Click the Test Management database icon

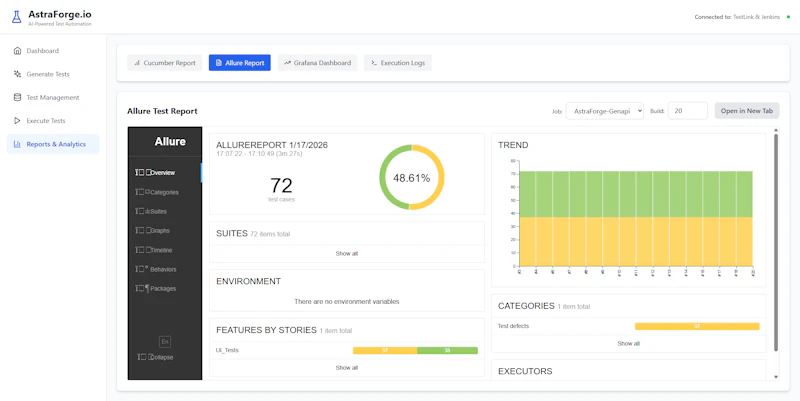click(x=17, y=97)
